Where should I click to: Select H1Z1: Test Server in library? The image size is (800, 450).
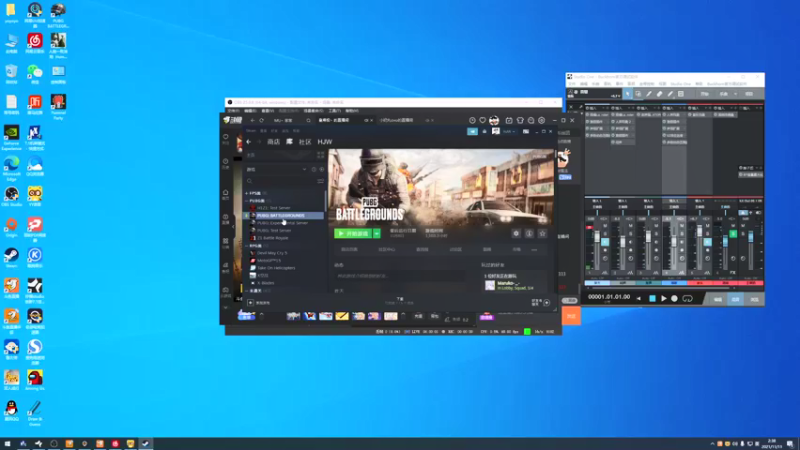pos(273,208)
